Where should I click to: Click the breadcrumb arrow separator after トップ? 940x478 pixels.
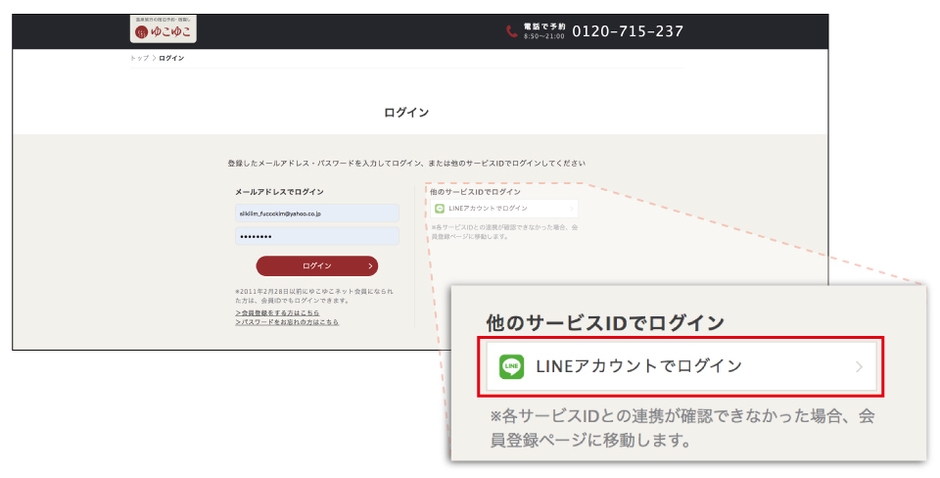click(153, 59)
